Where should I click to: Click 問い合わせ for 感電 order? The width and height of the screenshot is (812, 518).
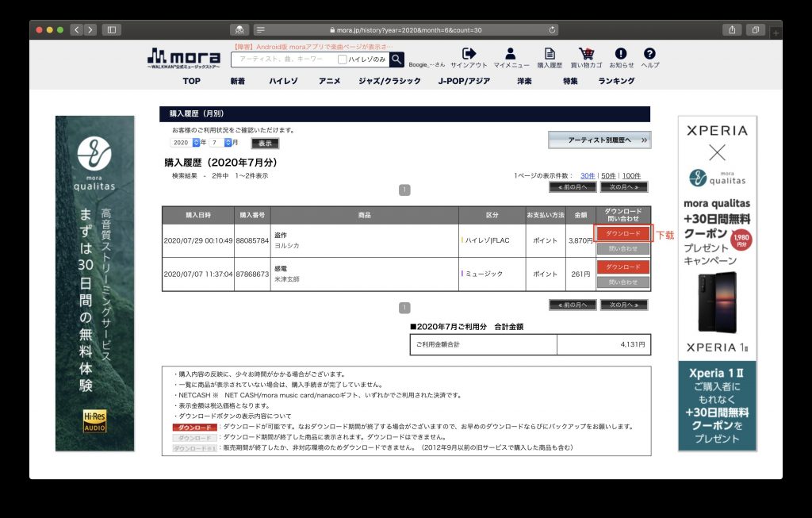pyautogui.click(x=623, y=282)
